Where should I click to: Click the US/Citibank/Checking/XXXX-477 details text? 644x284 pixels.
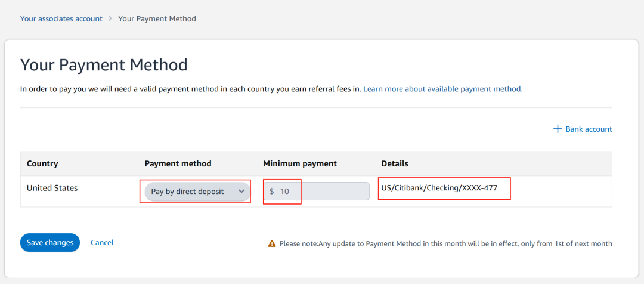[x=439, y=188]
